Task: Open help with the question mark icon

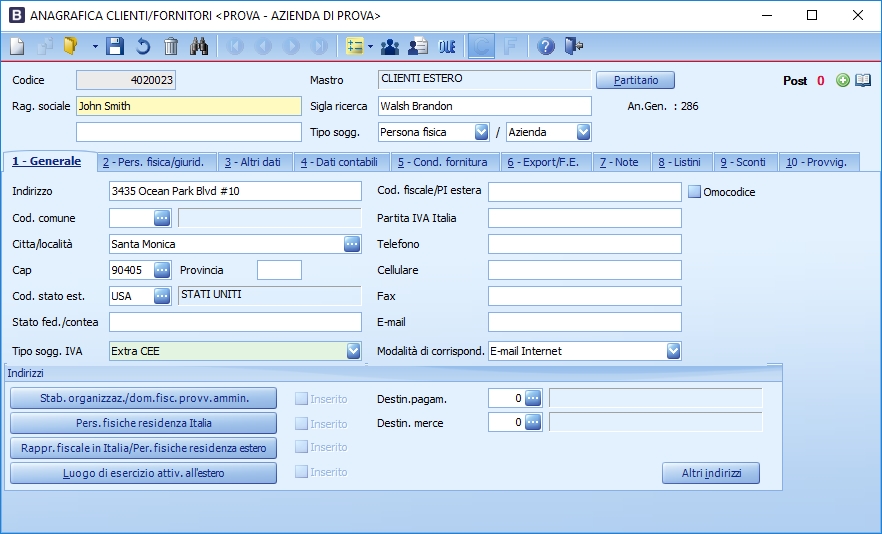Action: pyautogui.click(x=546, y=46)
